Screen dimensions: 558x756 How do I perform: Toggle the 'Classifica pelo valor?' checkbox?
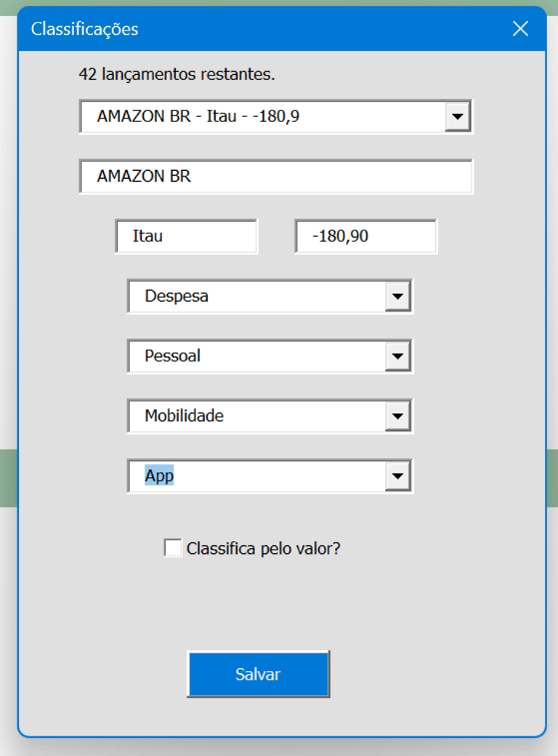point(173,548)
